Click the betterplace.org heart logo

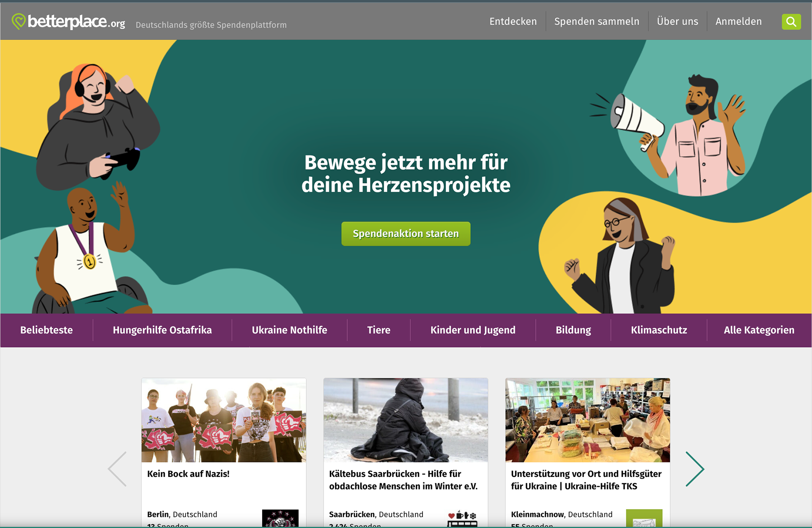coord(19,21)
